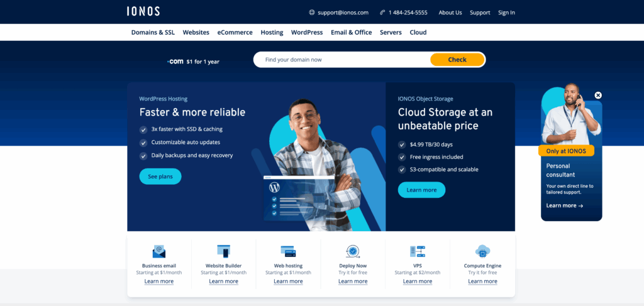
Task: Click the Compute Engine cloud icon
Action: (482, 251)
